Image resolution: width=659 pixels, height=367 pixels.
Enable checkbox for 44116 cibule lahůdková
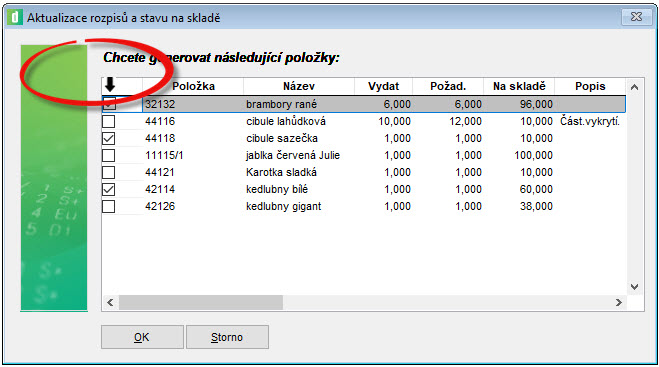click(109, 121)
